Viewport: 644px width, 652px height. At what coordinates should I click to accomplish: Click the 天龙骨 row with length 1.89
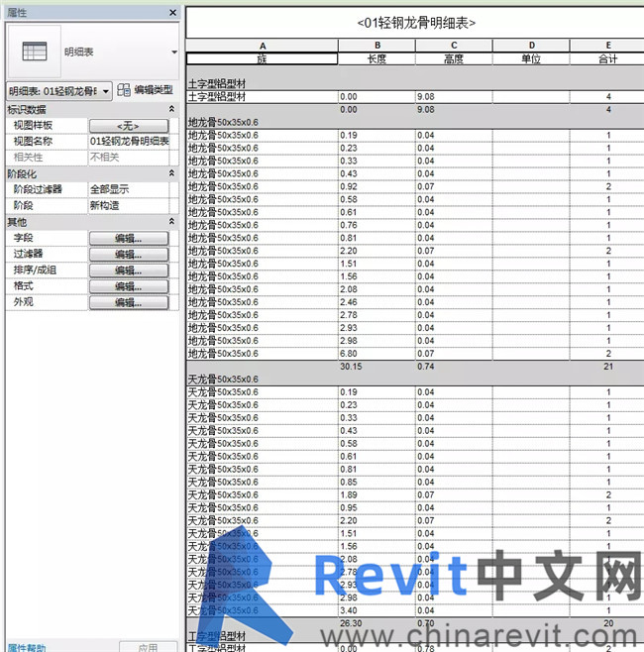point(415,494)
